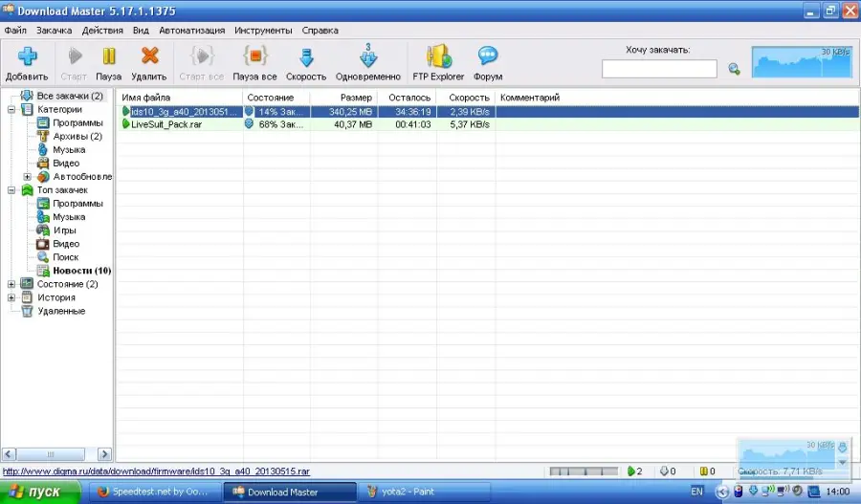Viewport: 861px width, 504px height.
Task: Switch to Speedtest.net taskbar window
Action: [155, 492]
